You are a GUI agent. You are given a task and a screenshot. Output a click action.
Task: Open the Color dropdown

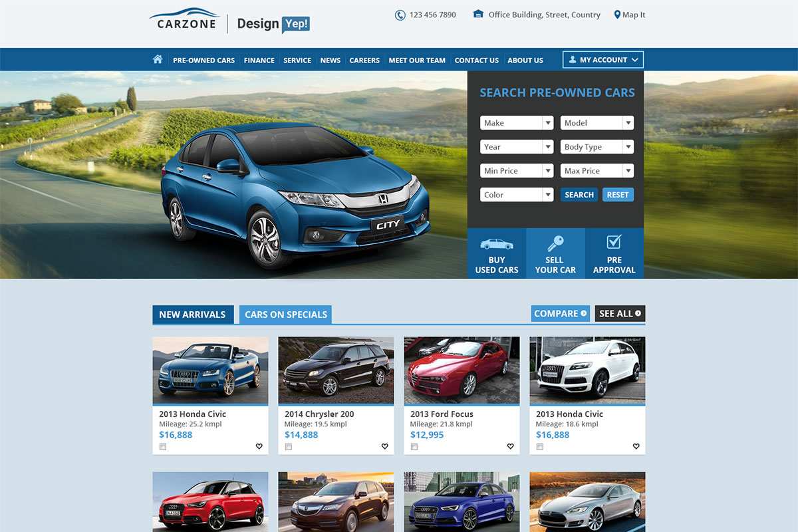pos(517,195)
